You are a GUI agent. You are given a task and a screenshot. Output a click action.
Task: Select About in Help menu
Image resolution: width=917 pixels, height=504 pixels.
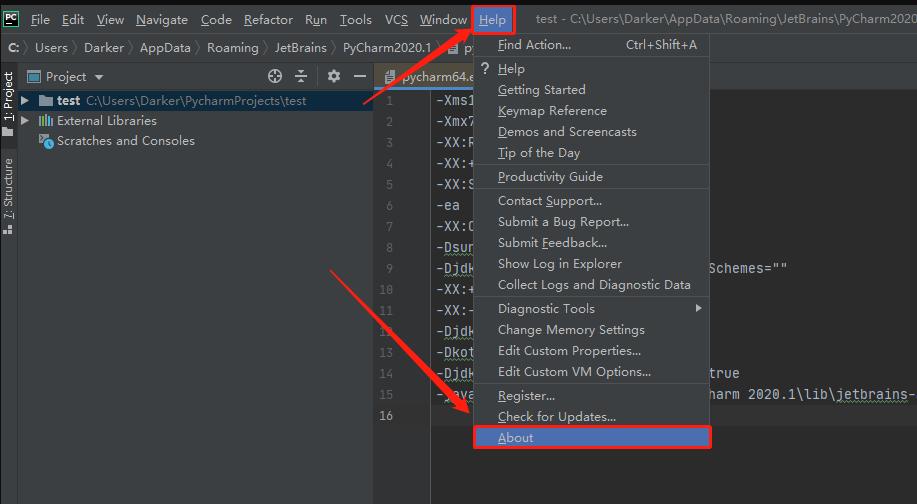click(592, 437)
